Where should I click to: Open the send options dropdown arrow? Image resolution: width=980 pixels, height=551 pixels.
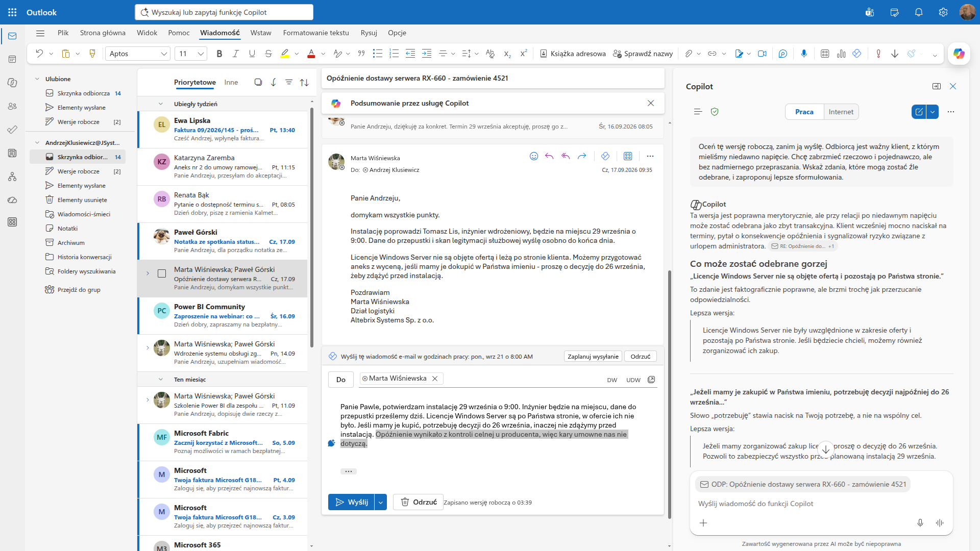coord(381,503)
